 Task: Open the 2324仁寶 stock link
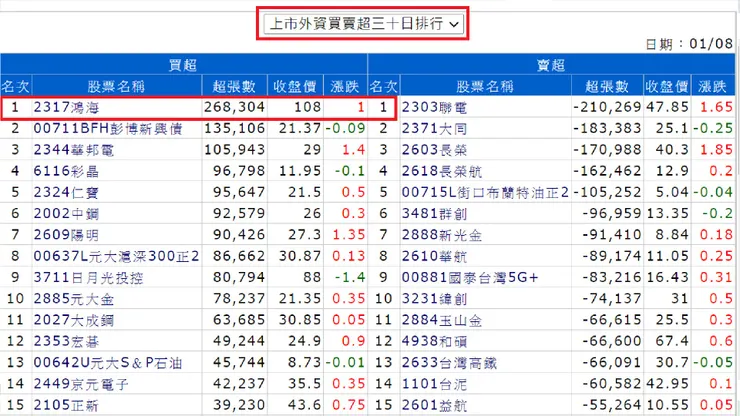(x=67, y=193)
